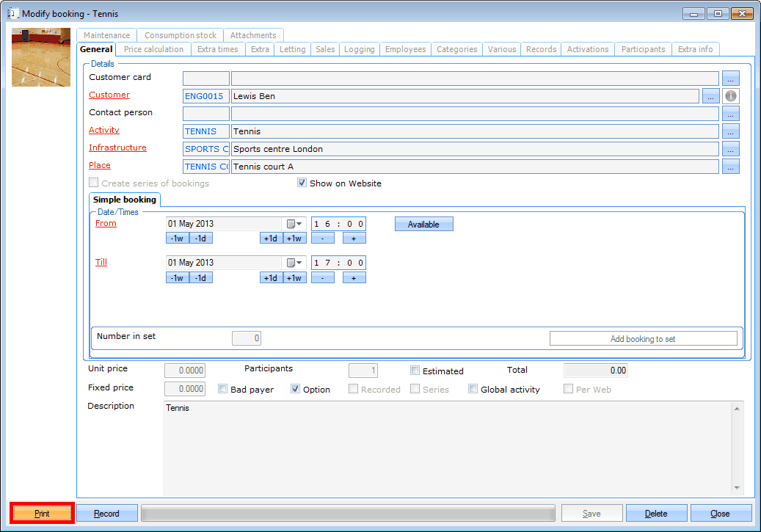761x532 pixels.
Task: Enable the Estimated checkbox
Action: [415, 371]
